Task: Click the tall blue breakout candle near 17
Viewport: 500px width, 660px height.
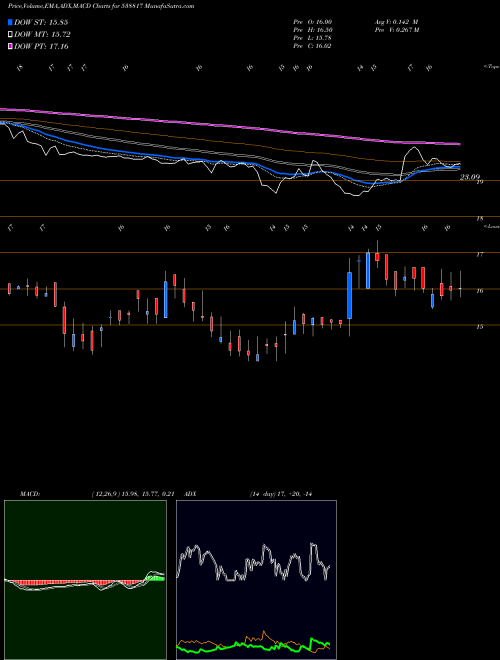Action: pyautogui.click(x=368, y=270)
